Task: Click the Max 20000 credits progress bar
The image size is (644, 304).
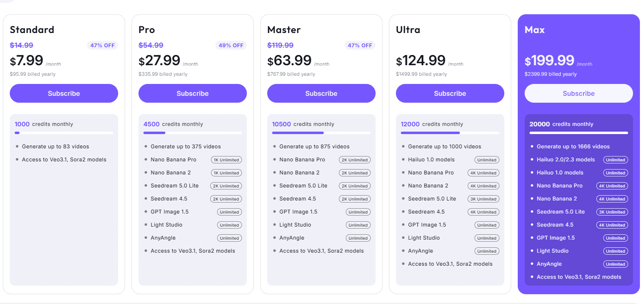Action: pos(579,133)
